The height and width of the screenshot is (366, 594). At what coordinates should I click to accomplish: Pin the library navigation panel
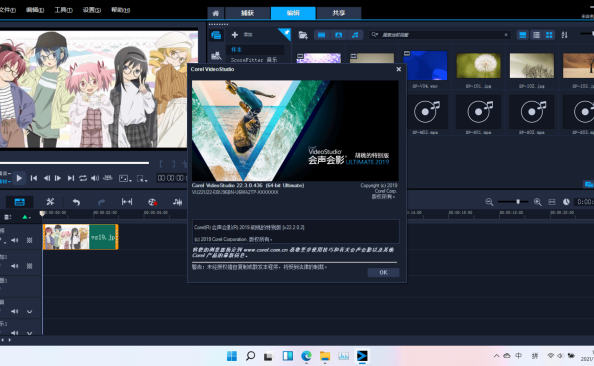(x=285, y=33)
